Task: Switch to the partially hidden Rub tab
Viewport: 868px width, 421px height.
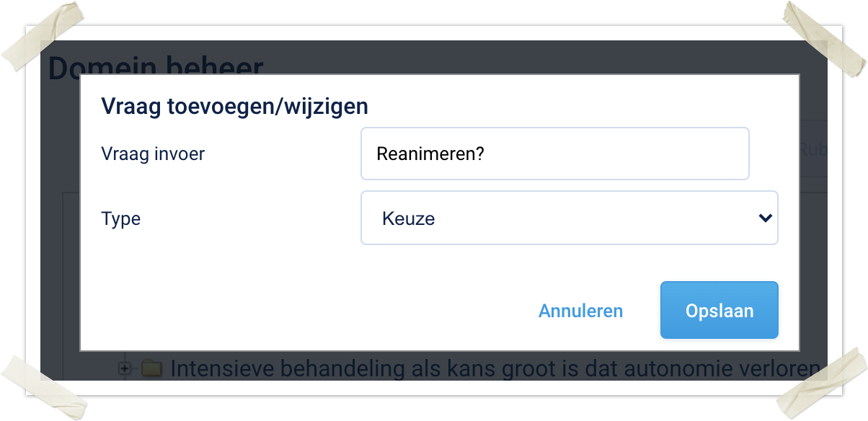Action: click(x=812, y=149)
